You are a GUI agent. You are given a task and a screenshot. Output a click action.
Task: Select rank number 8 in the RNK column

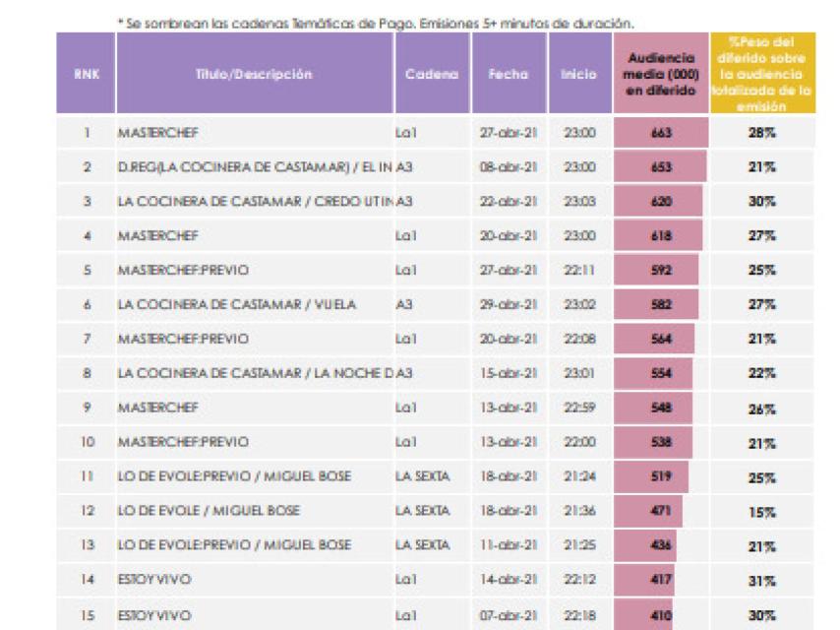tap(87, 373)
